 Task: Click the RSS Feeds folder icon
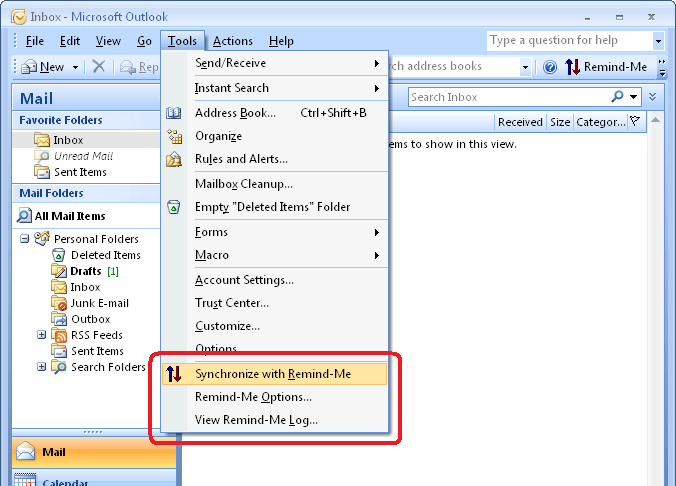tap(59, 335)
